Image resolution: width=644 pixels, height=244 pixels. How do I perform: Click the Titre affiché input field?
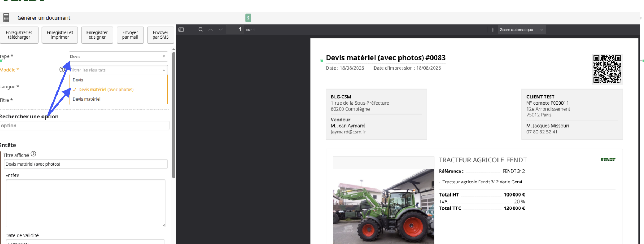86,164
